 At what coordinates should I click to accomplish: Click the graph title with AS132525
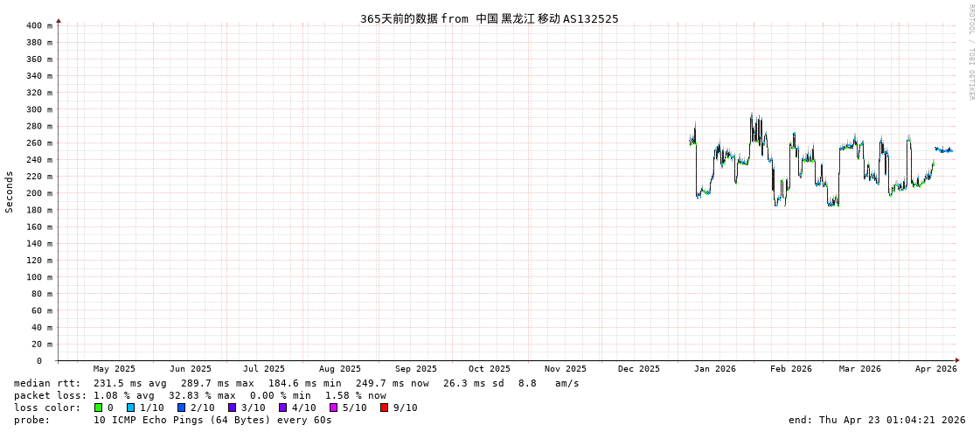coord(489,18)
